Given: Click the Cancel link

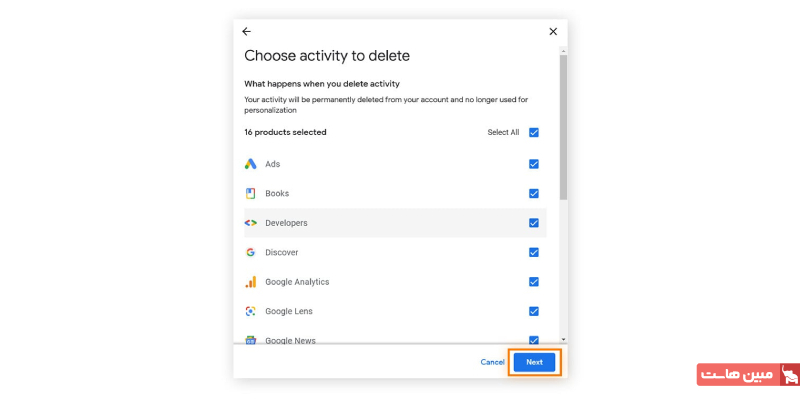Looking at the screenshot, I should click(x=492, y=362).
